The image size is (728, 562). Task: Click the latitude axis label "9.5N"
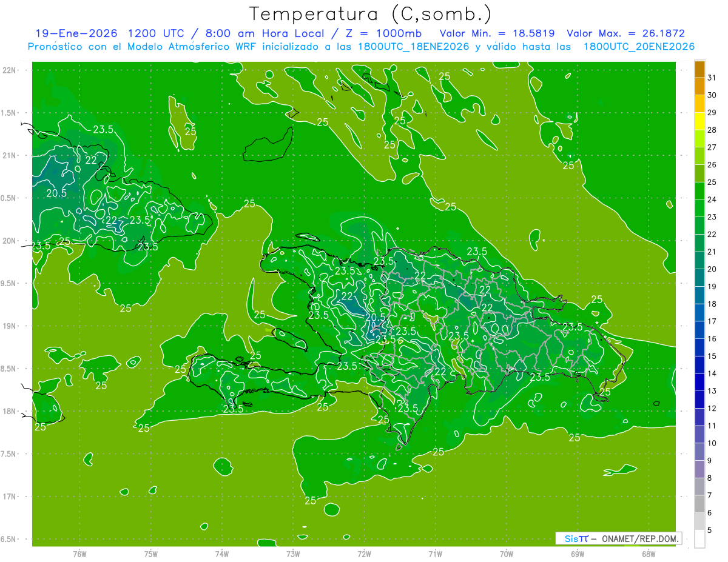(x=9, y=283)
